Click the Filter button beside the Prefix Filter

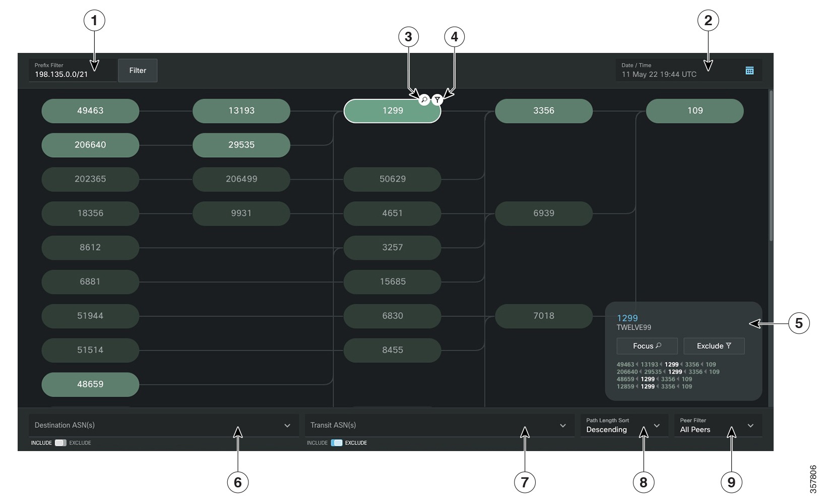138,71
